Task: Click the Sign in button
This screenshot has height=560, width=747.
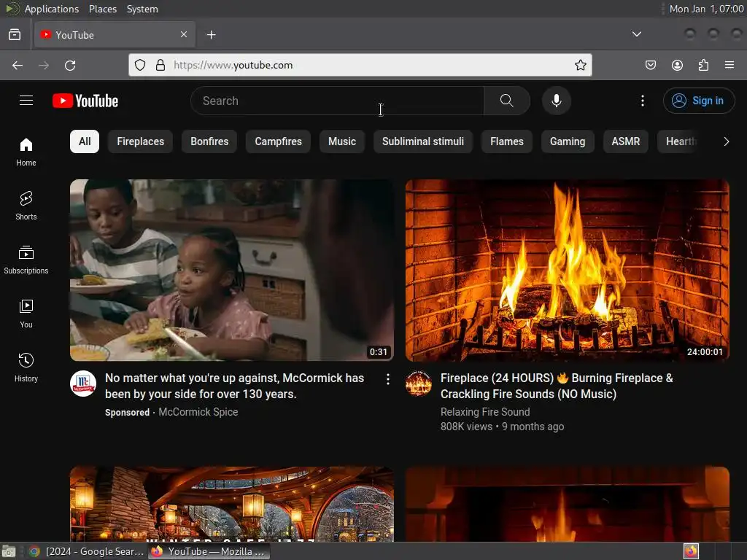Action: click(x=699, y=101)
